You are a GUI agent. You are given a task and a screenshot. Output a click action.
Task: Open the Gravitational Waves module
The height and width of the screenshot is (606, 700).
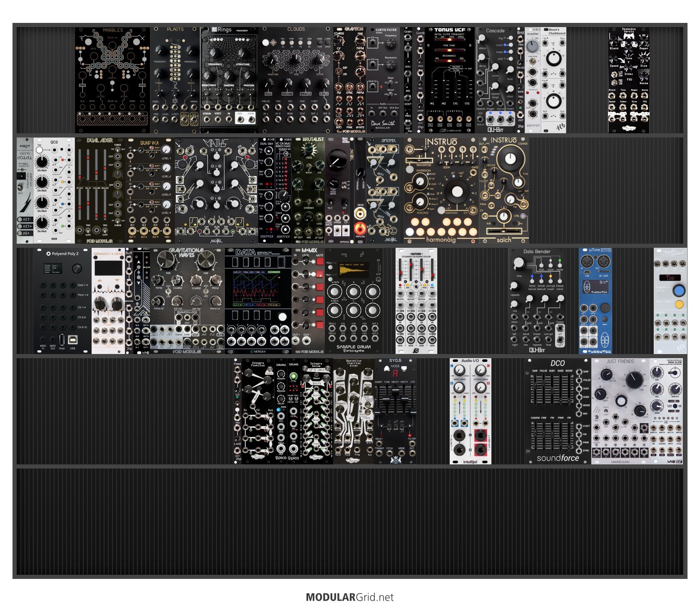click(187, 301)
